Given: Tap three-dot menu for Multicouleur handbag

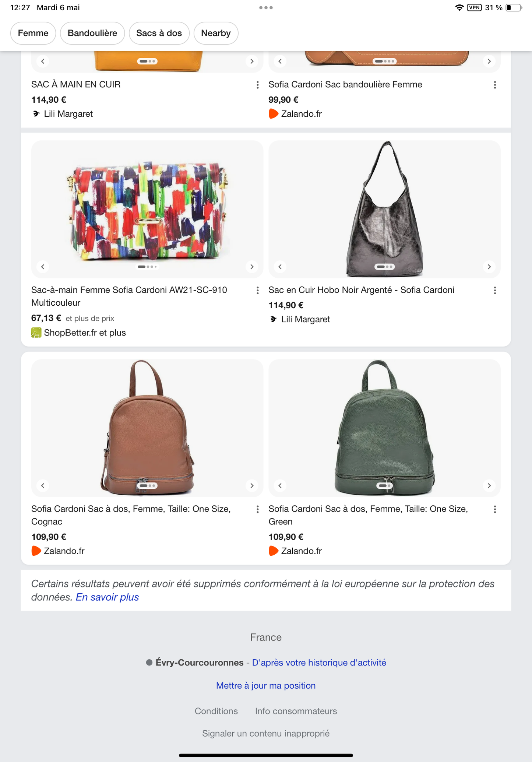Looking at the screenshot, I should click(257, 291).
